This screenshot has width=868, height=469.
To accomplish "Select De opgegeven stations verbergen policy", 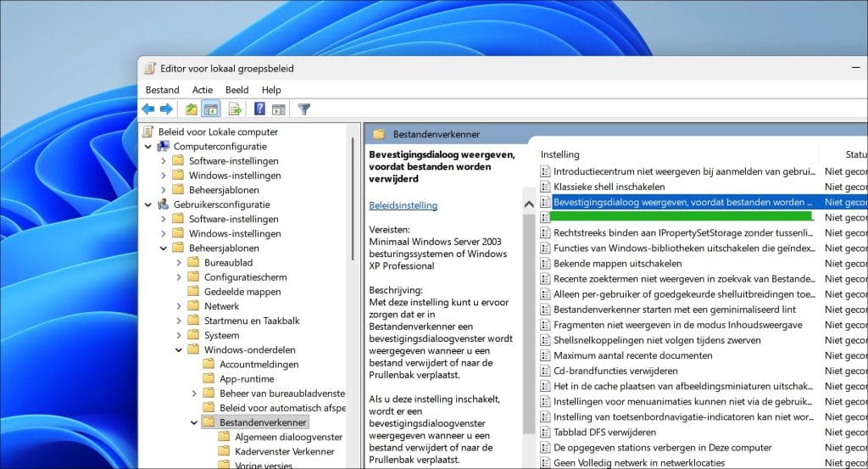I will point(663,448).
